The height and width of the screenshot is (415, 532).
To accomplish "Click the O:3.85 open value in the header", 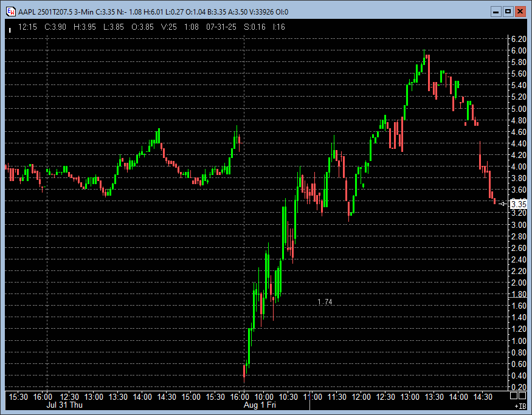I will (x=142, y=27).
